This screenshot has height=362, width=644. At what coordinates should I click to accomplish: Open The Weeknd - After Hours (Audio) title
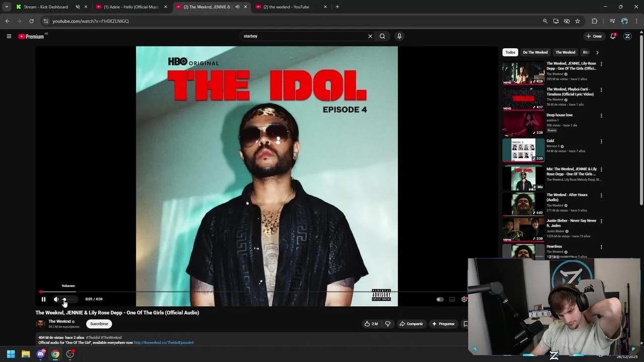pyautogui.click(x=567, y=197)
